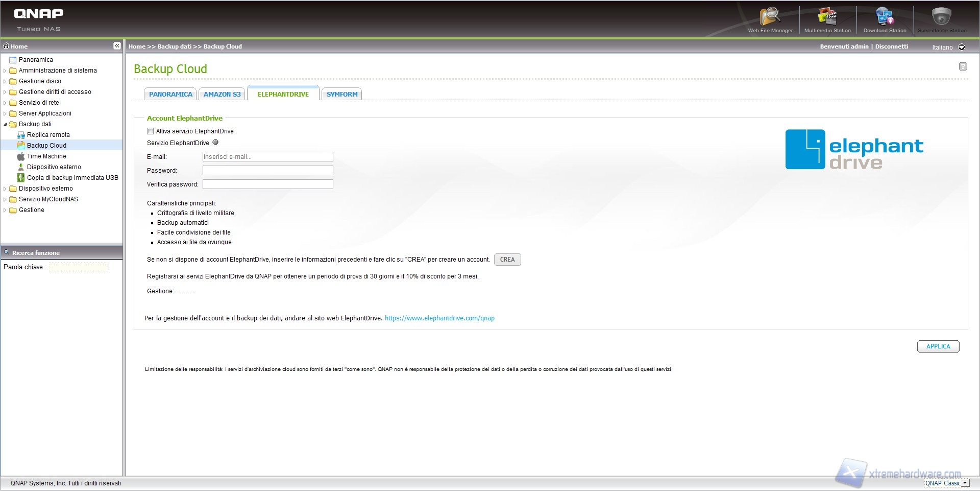
Task: Open the QNAP Classic theme dropdown
Action: pyautogui.click(x=964, y=483)
